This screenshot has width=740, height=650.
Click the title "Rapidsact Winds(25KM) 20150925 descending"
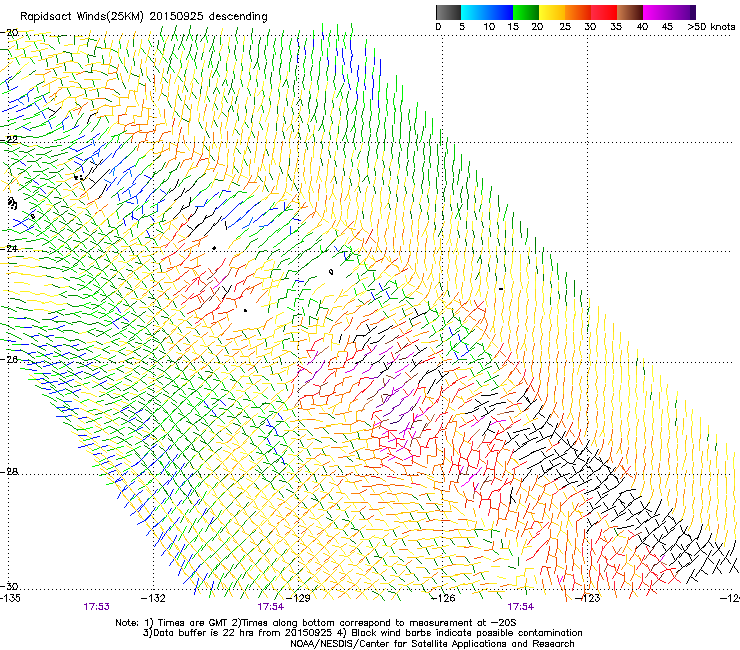144,17
